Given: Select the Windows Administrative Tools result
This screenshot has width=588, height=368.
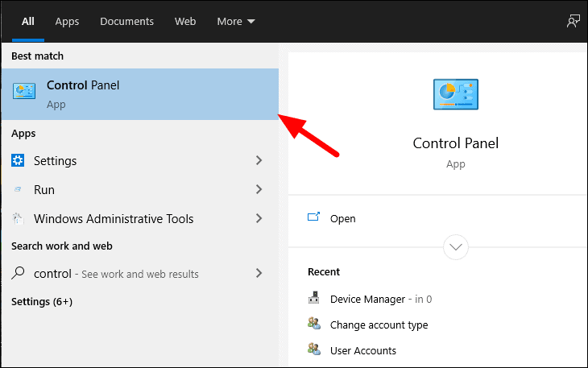Looking at the screenshot, I should 140,218.
